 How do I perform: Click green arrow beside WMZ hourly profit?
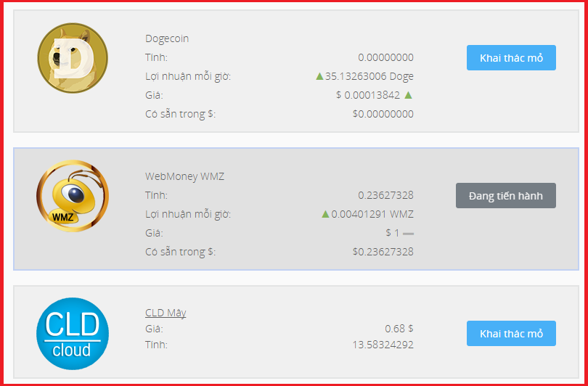click(325, 214)
